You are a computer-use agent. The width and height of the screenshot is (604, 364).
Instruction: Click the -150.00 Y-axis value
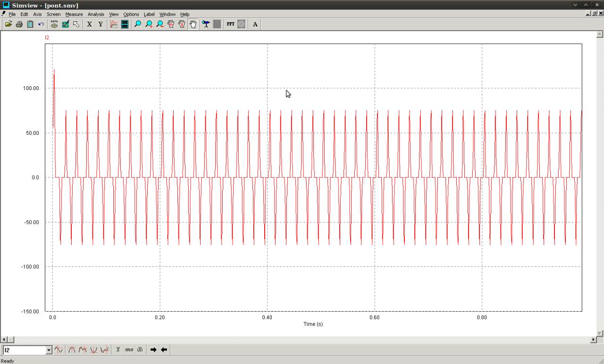(x=30, y=311)
